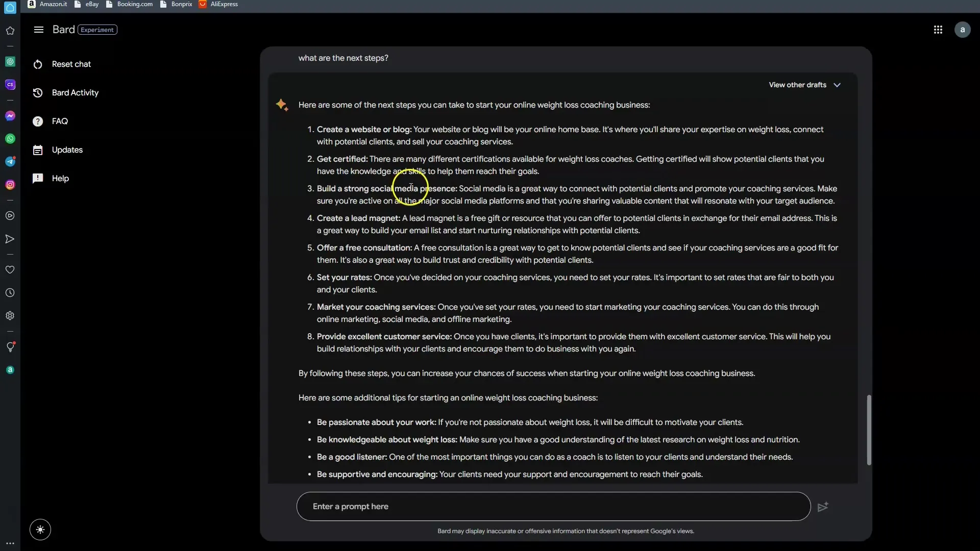Toggle the dark mode light bulb icon
The width and height of the screenshot is (980, 551).
tap(40, 530)
